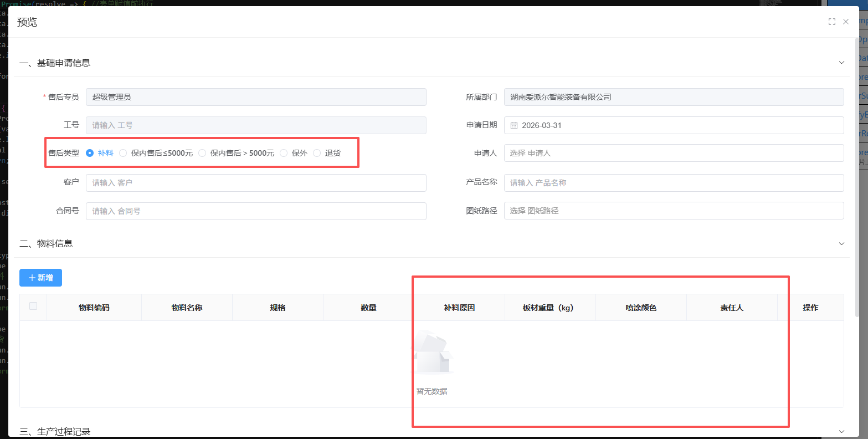Click the 产品名称 input field
Viewport: 868px width, 439px height.
point(674,183)
